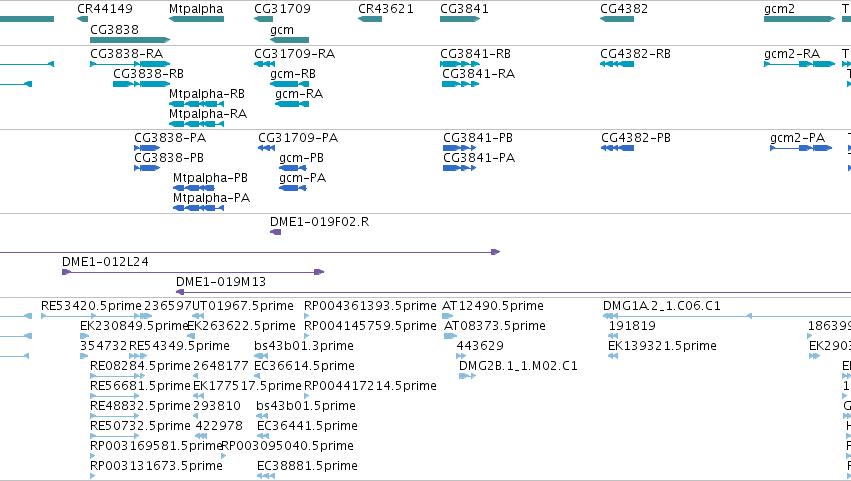Click the CG3841-RA transcript label
Image resolution: width=851 pixels, height=481 pixels.
[x=478, y=74]
